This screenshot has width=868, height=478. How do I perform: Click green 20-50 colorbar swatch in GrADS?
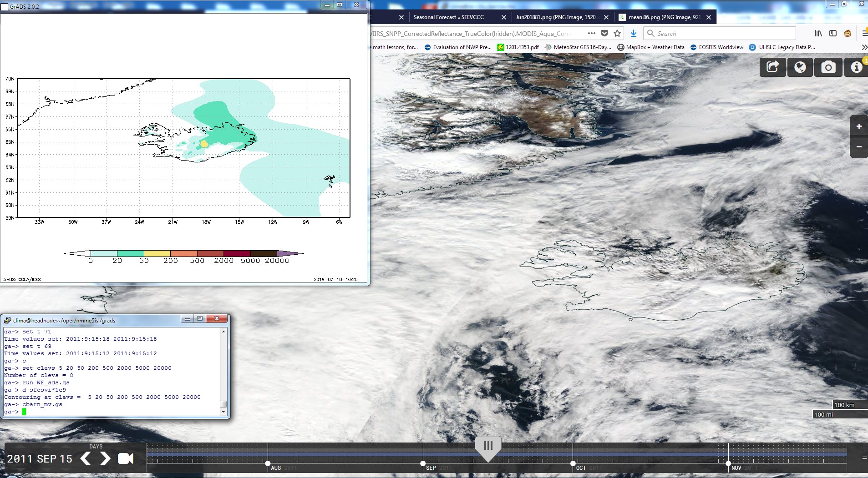[131, 253]
